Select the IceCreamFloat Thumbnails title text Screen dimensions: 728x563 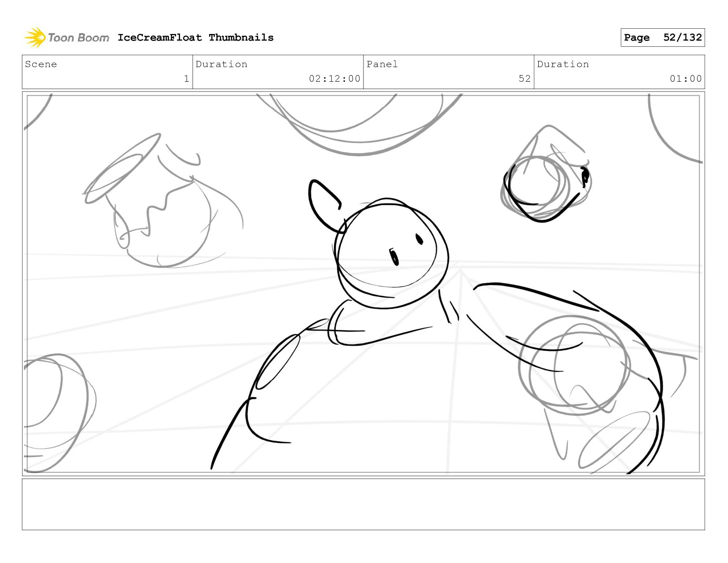tap(195, 38)
